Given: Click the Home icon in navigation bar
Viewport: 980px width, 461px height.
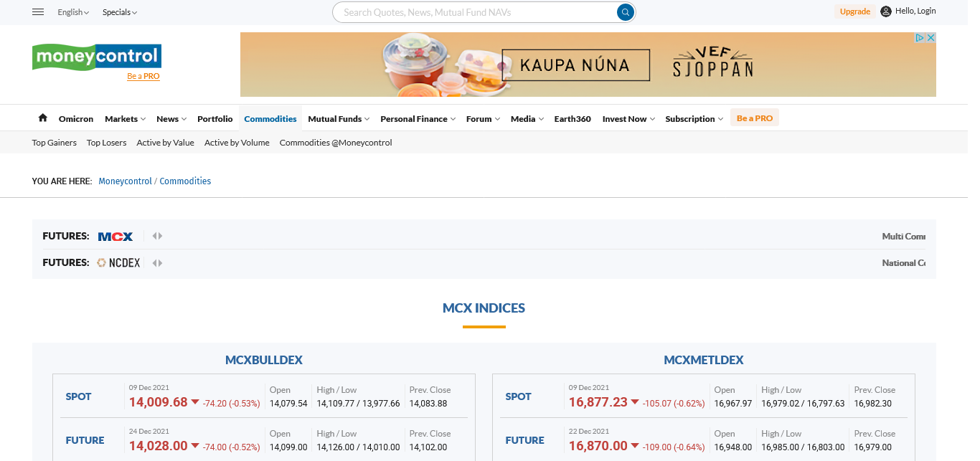Looking at the screenshot, I should 42,118.
